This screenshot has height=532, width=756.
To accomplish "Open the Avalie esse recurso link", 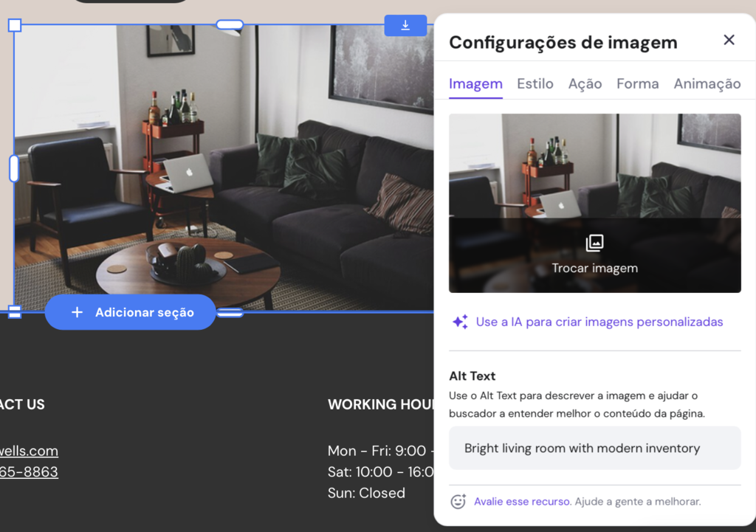I will tap(523, 502).
